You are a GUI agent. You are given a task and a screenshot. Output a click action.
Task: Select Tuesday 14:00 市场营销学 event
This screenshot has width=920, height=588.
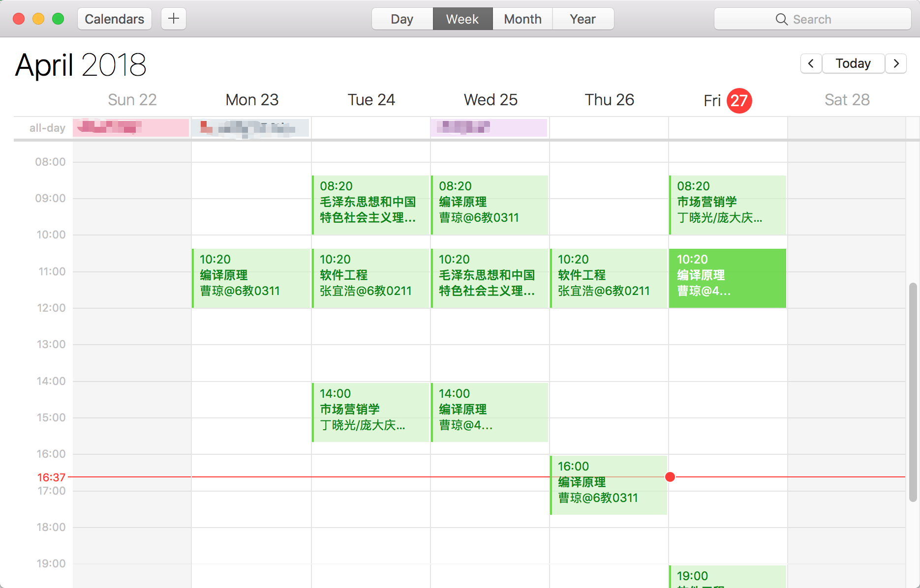pos(371,412)
